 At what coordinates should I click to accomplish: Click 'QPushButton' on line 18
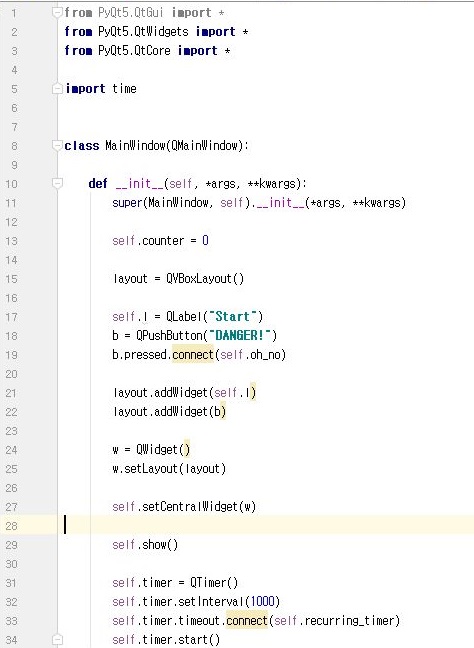pos(169,336)
